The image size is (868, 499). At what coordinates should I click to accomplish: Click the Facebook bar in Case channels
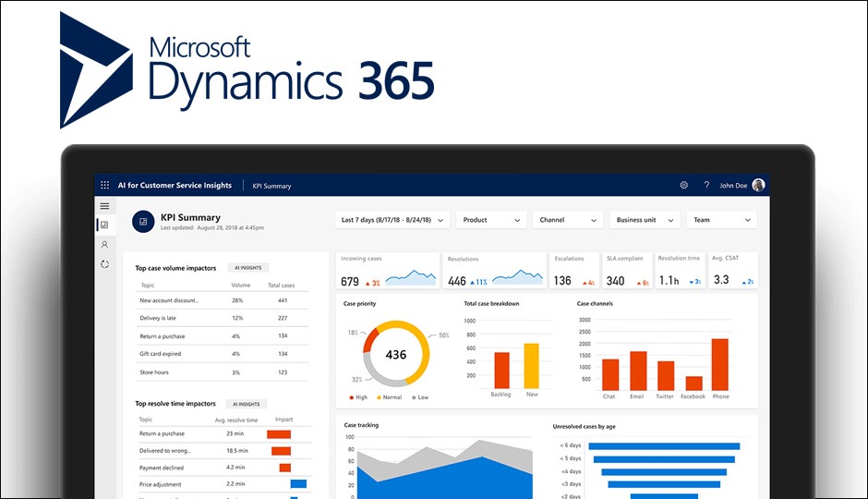coord(693,383)
